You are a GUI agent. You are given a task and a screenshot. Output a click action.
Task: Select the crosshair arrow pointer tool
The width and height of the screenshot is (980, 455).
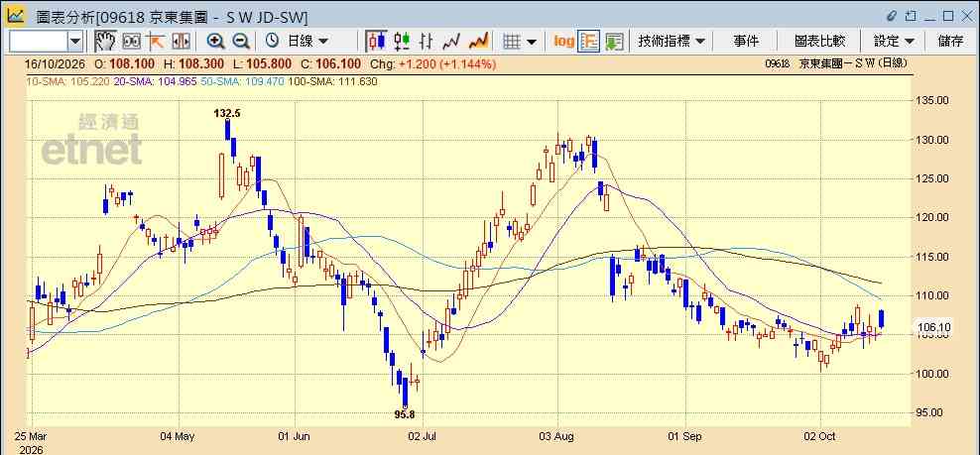pos(155,42)
